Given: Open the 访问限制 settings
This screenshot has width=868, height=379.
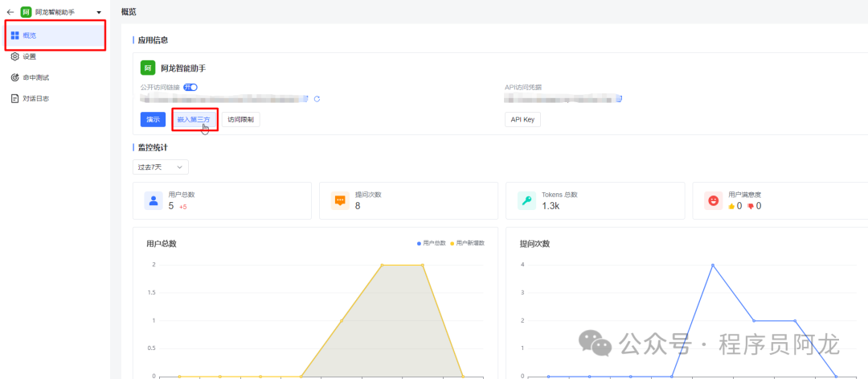Looking at the screenshot, I should coord(240,119).
